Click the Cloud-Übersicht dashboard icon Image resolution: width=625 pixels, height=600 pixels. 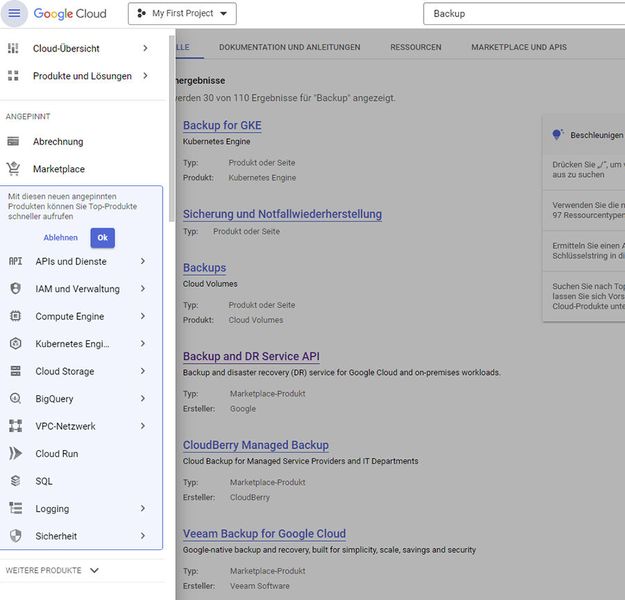[x=13, y=48]
